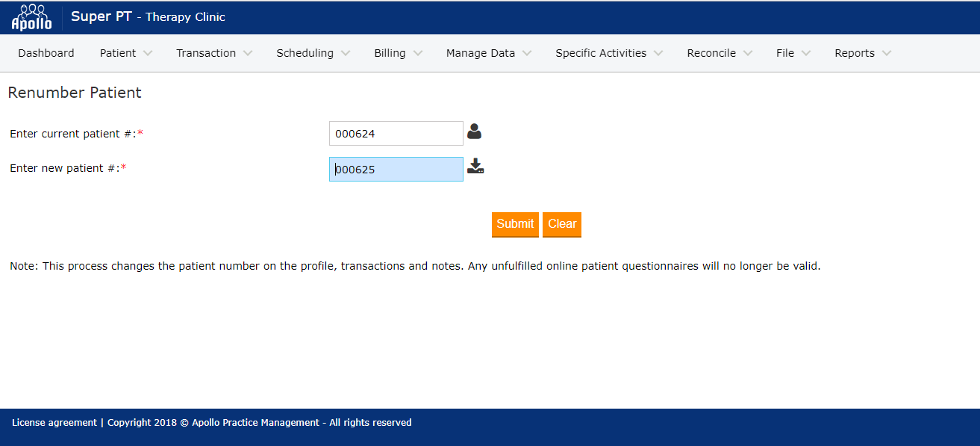This screenshot has width=980, height=446.
Task: Expand the Manage Data menu
Action: pyautogui.click(x=488, y=53)
